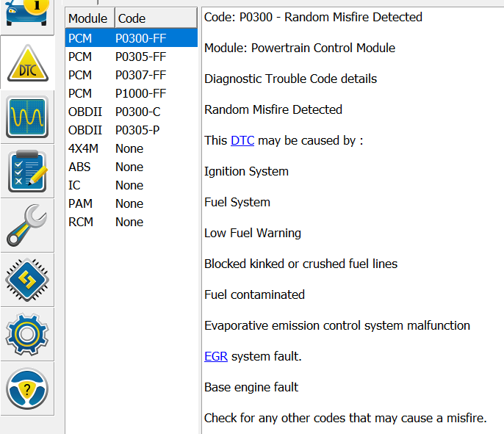Viewport: 504px width, 434px height.
Task: Open the vehicle information car icon
Action: [x=27, y=15]
